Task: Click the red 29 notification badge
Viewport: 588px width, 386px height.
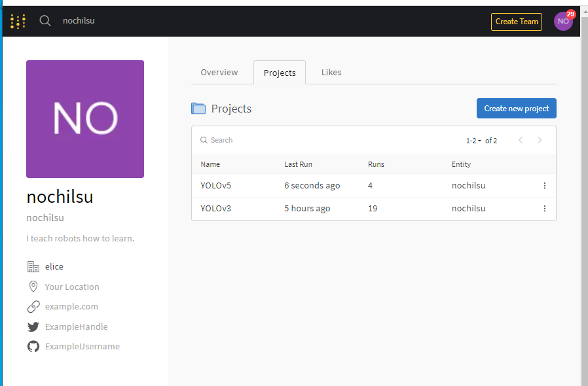Action: click(x=570, y=14)
